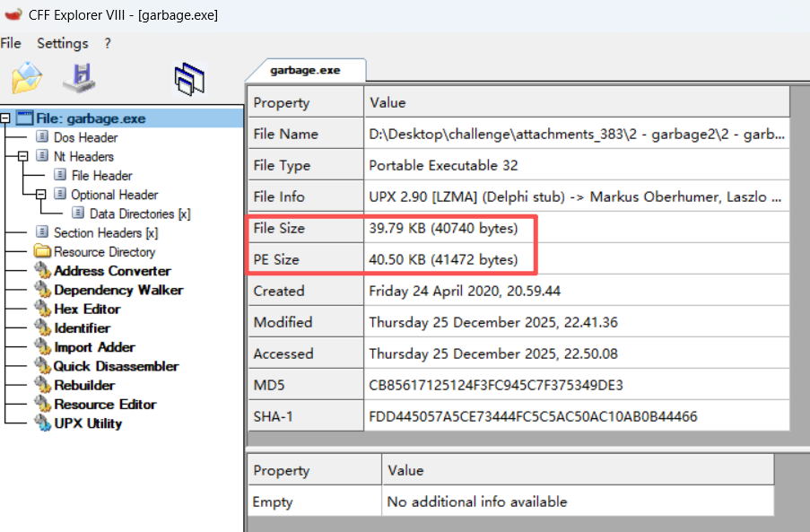Click the Resource Editor tool icon
The width and height of the screenshot is (810, 532).
click(42, 404)
